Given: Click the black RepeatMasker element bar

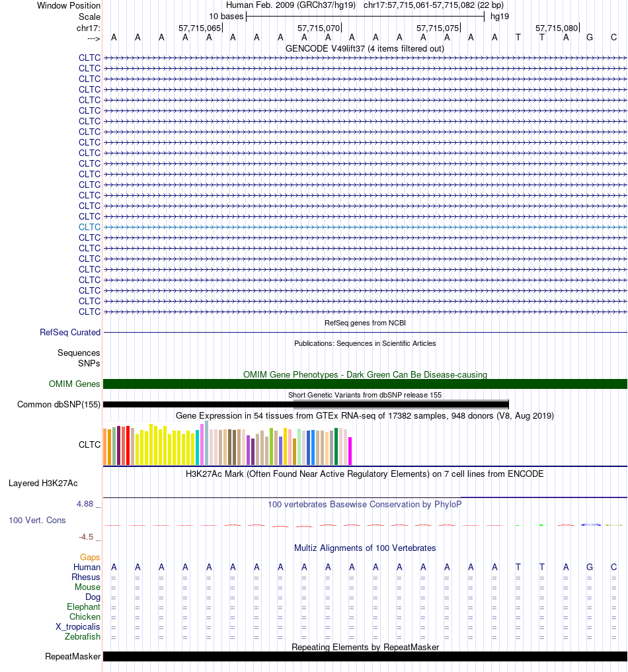Looking at the screenshot, I should [365, 657].
